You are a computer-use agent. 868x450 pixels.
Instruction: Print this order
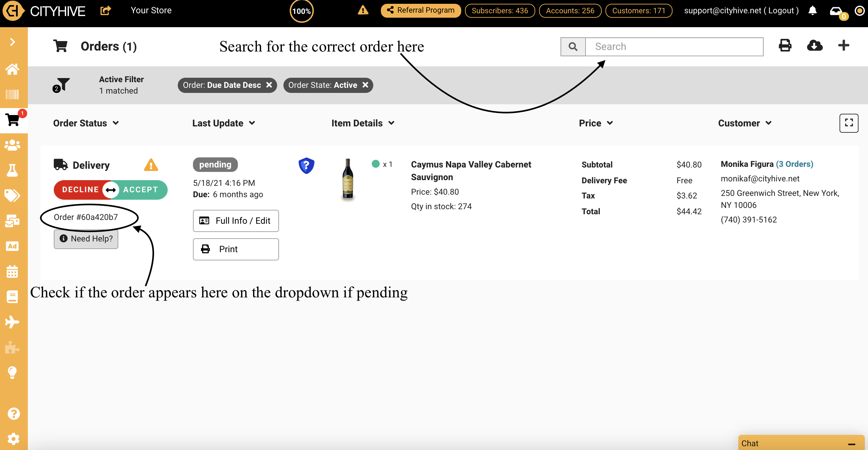(236, 249)
